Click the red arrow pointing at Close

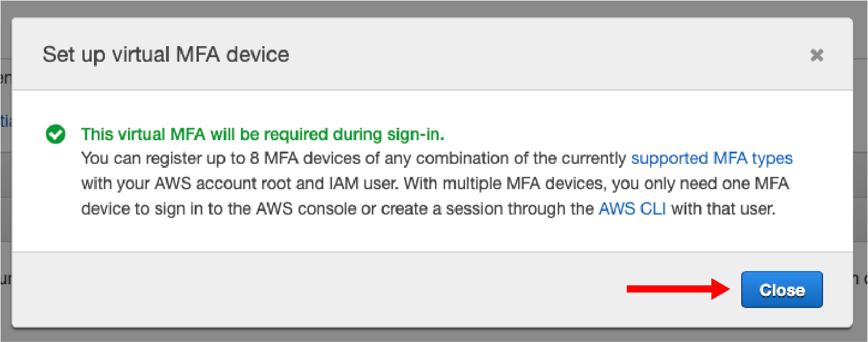tap(679, 290)
